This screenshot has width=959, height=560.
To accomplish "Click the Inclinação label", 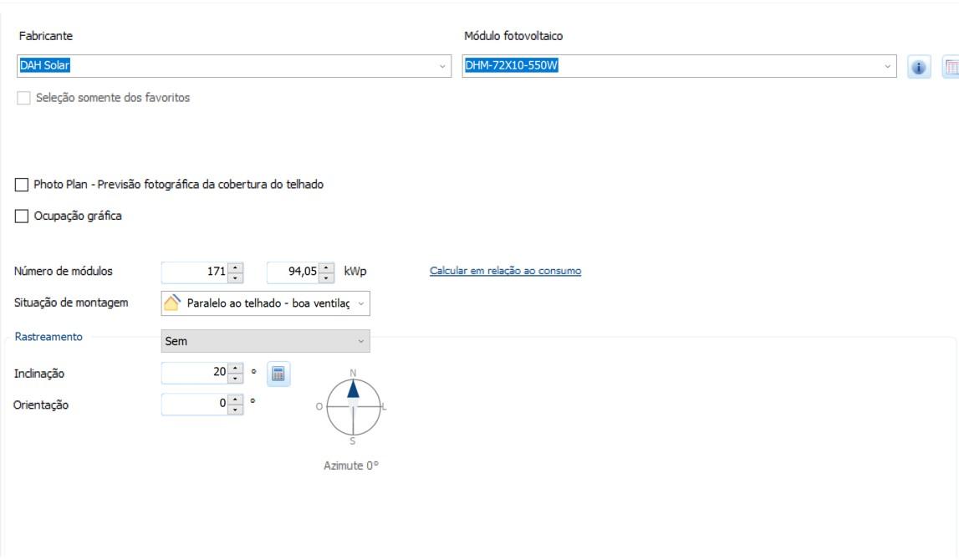I will pos(39,374).
